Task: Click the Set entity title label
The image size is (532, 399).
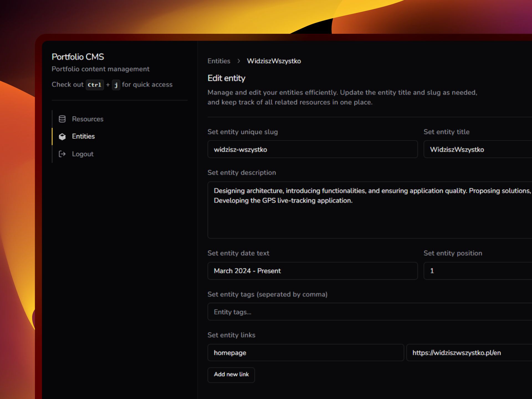Action: (x=446, y=132)
